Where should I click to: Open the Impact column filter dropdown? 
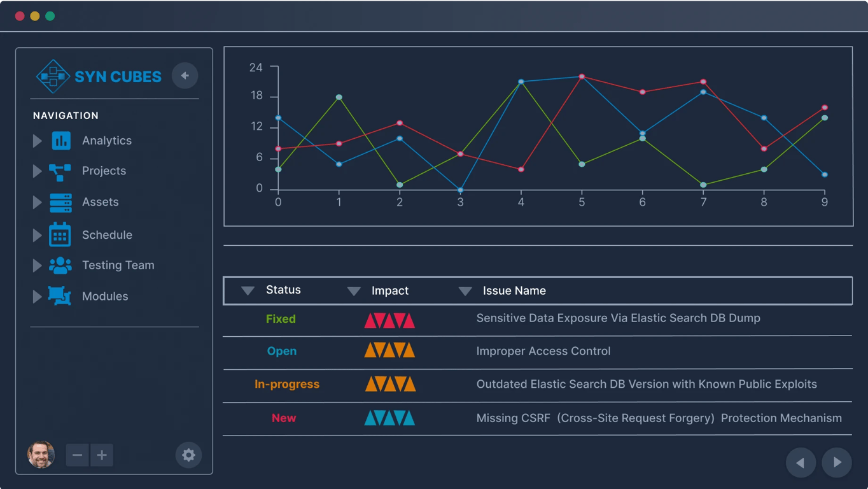pos(354,290)
